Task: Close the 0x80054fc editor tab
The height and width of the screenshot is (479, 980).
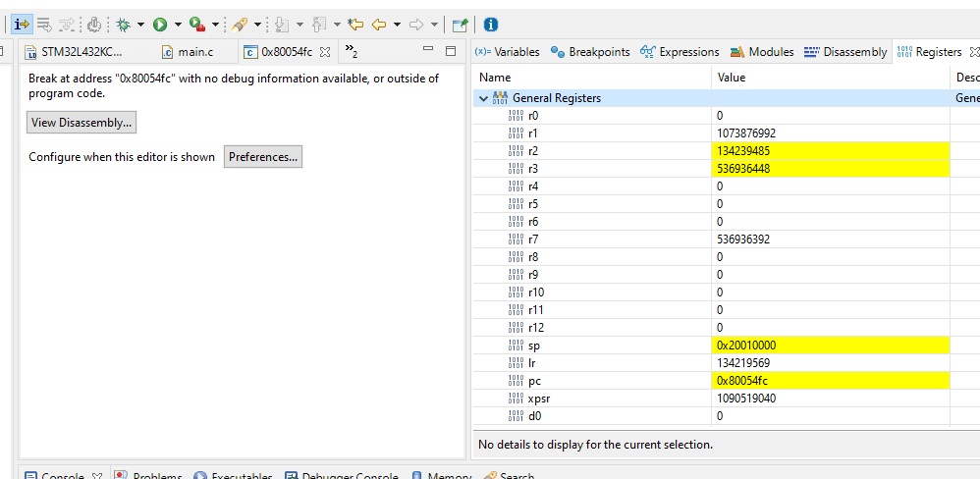Action: pyautogui.click(x=325, y=52)
